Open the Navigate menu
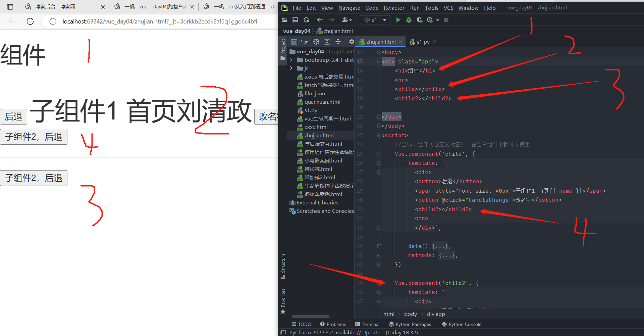Screen dimensions: 644x336 click(349, 8)
